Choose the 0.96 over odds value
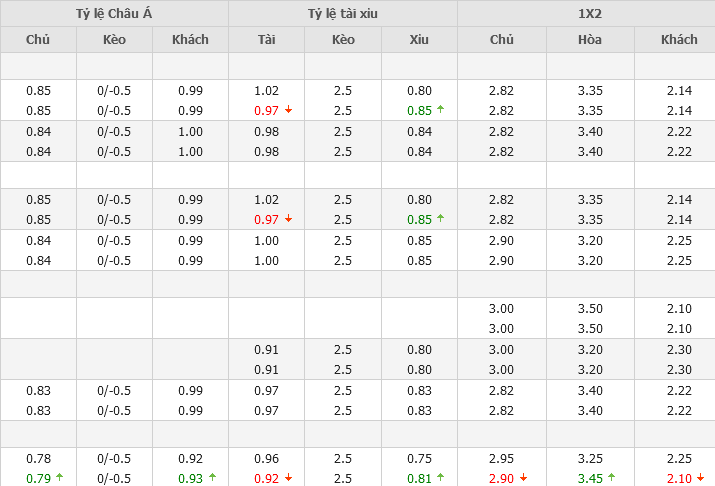This screenshot has width=715, height=486. [266, 459]
